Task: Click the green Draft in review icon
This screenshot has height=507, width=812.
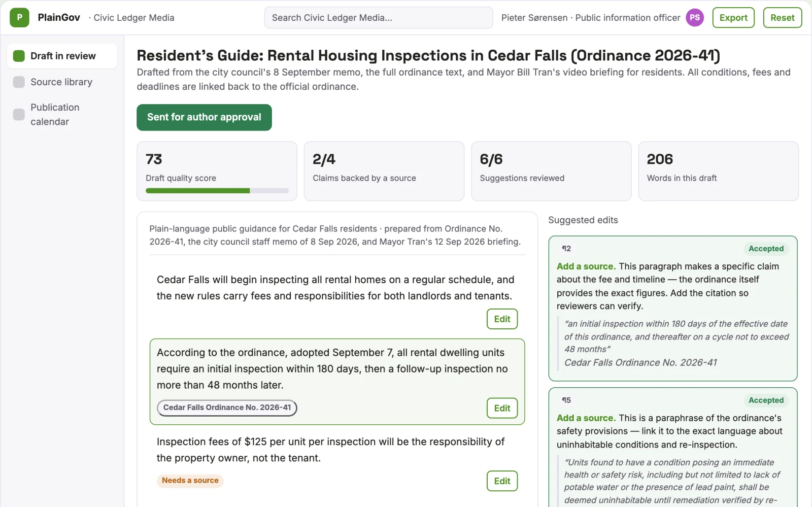Action: coord(19,56)
